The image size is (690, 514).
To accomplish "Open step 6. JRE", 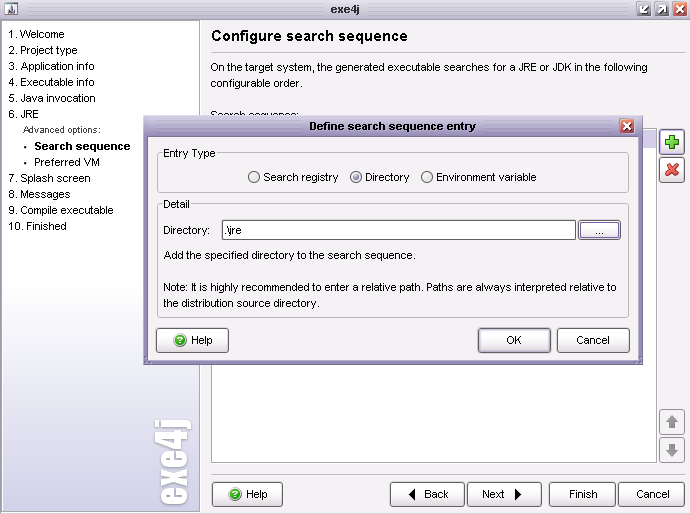I will point(23,114).
